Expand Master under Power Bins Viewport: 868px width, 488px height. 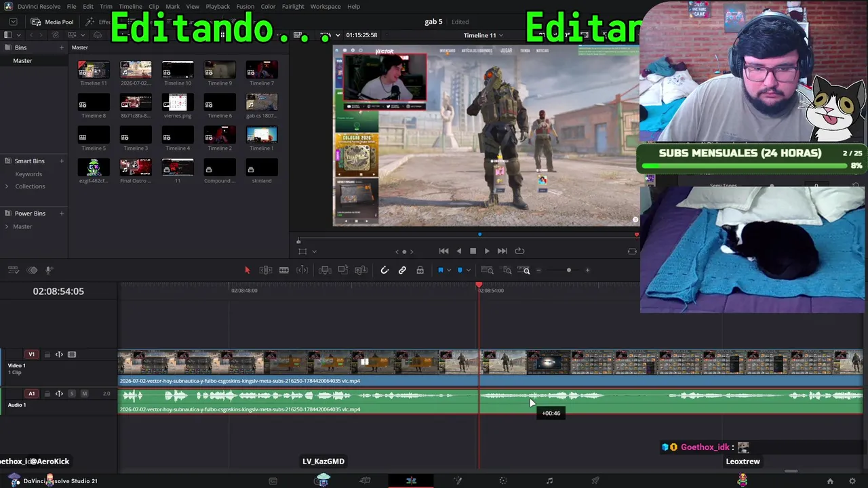click(7, 226)
